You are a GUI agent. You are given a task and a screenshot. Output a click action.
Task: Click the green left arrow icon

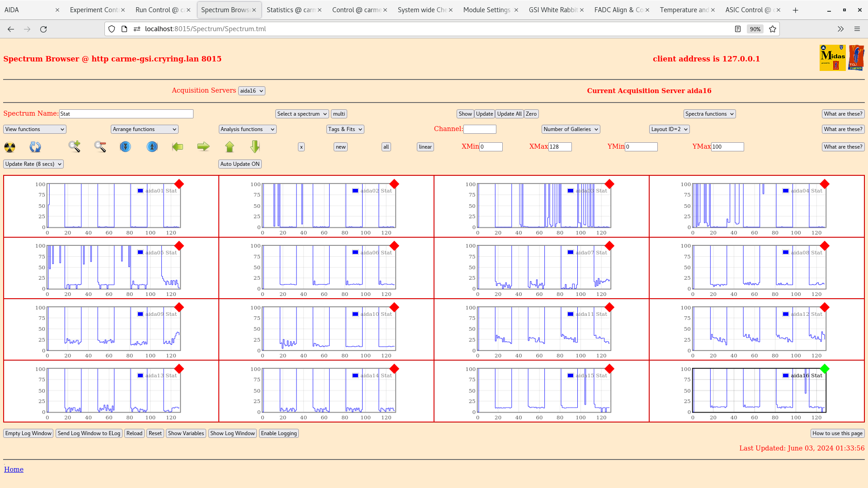pos(177,146)
